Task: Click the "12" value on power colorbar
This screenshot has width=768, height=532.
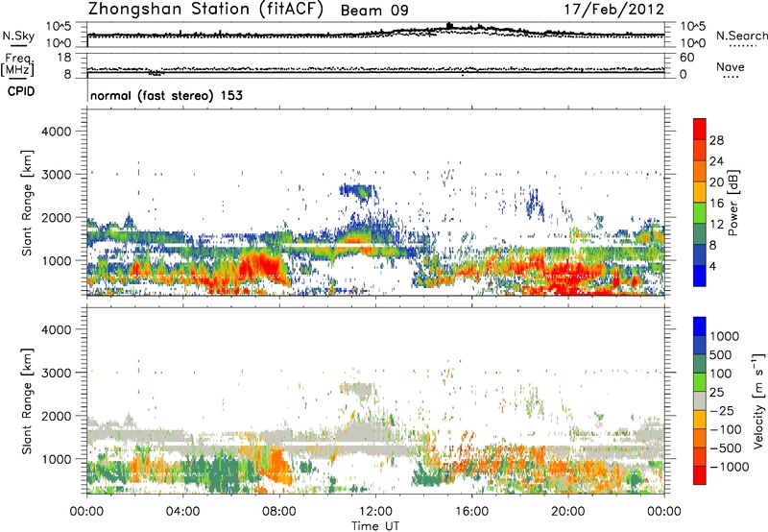Action: click(x=716, y=225)
